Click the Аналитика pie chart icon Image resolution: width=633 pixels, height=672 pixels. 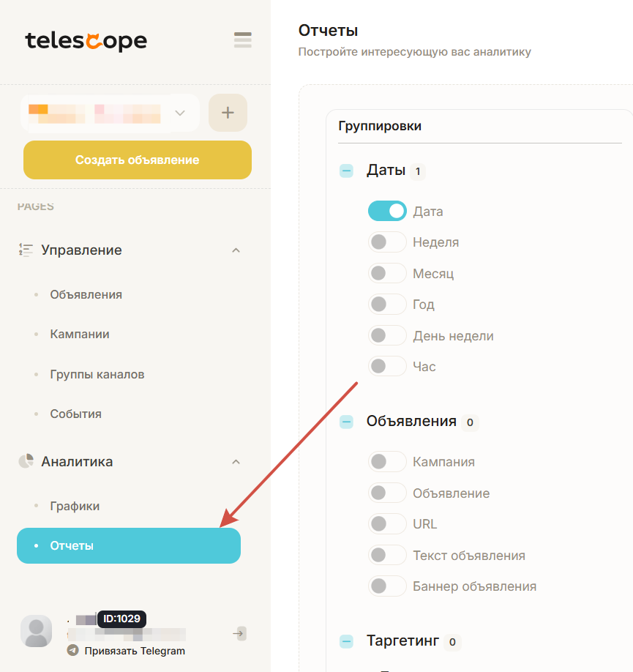(x=26, y=461)
